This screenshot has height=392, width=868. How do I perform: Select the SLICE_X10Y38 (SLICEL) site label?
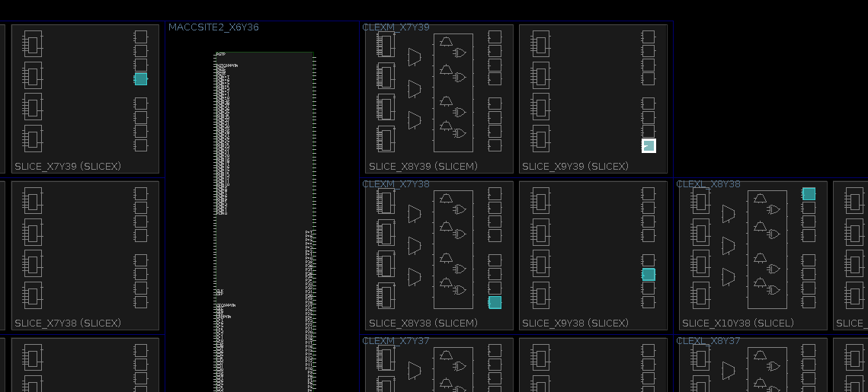tap(738, 323)
